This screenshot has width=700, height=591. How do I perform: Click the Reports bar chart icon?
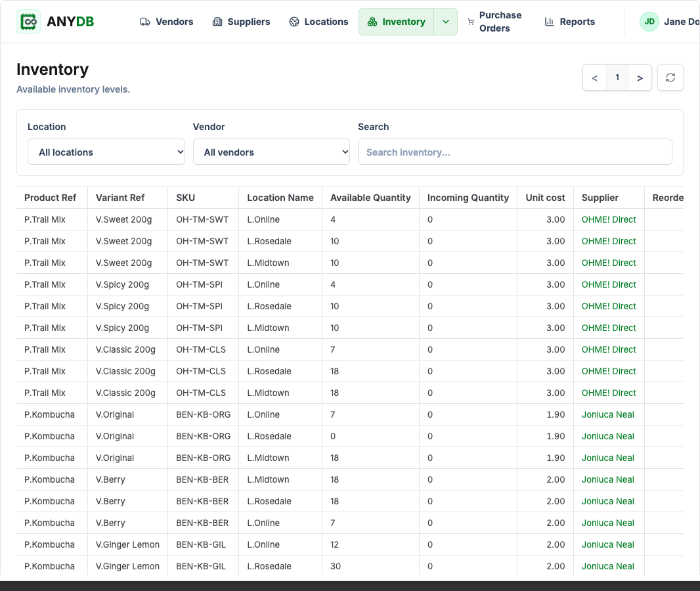click(x=549, y=22)
